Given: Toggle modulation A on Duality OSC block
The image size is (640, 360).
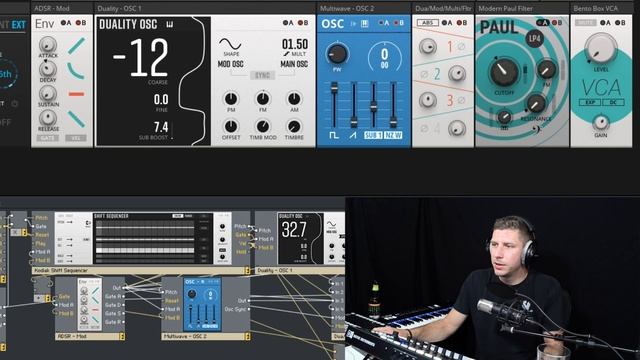Looking at the screenshot, I should [288, 23].
